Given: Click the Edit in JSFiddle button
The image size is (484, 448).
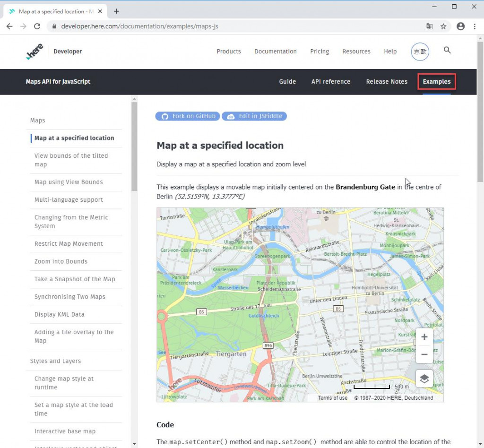Looking at the screenshot, I should [x=254, y=116].
